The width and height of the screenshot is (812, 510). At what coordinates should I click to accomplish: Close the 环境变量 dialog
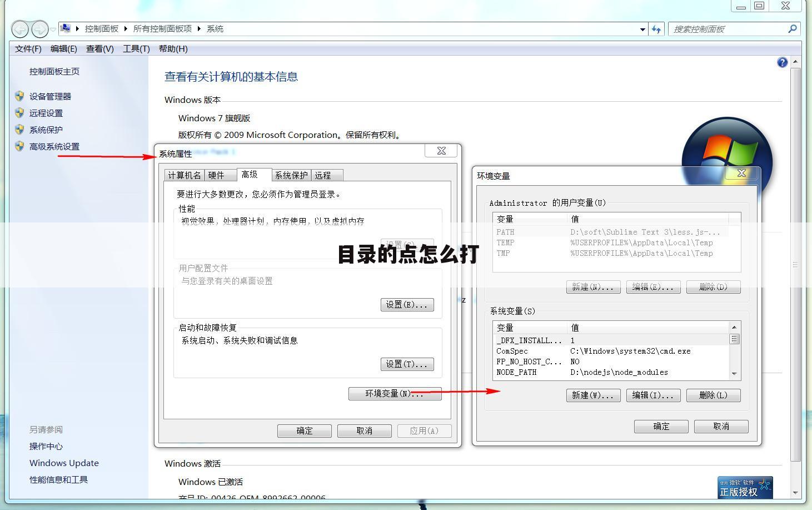[741, 173]
